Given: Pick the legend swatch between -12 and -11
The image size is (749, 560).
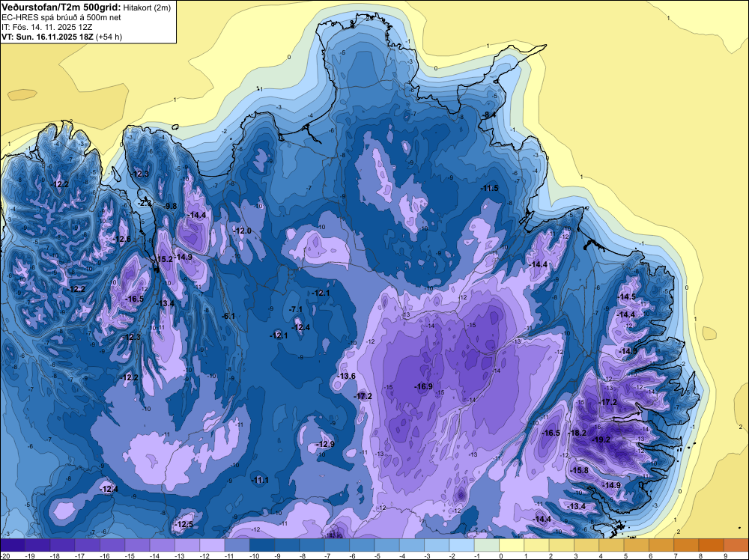Looking at the screenshot, I should (212, 545).
